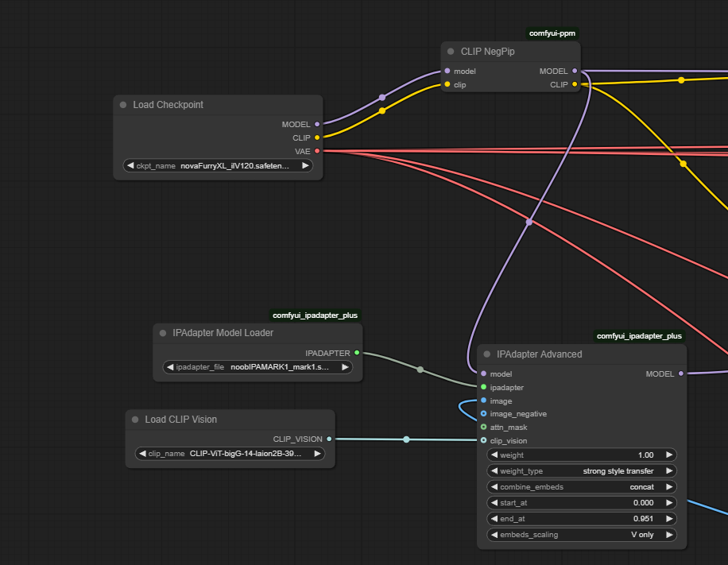This screenshot has height=565, width=728.
Task: Click the attn_mask input slot on IPAdapter Advanced
Action: click(x=483, y=427)
